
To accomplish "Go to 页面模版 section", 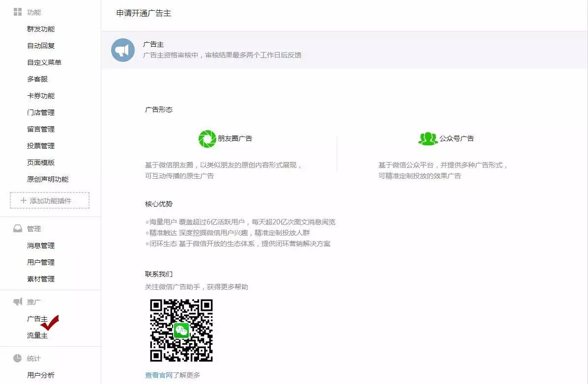I will pos(41,163).
